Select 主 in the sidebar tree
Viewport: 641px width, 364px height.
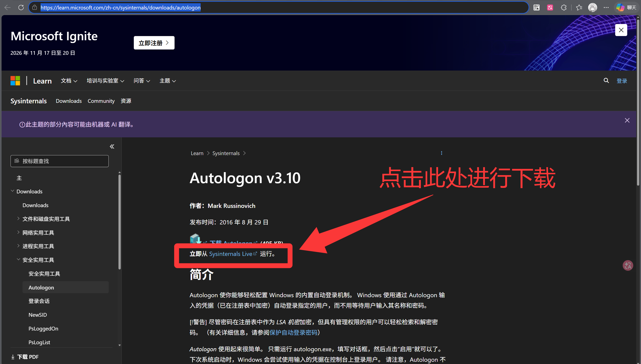[x=19, y=178]
